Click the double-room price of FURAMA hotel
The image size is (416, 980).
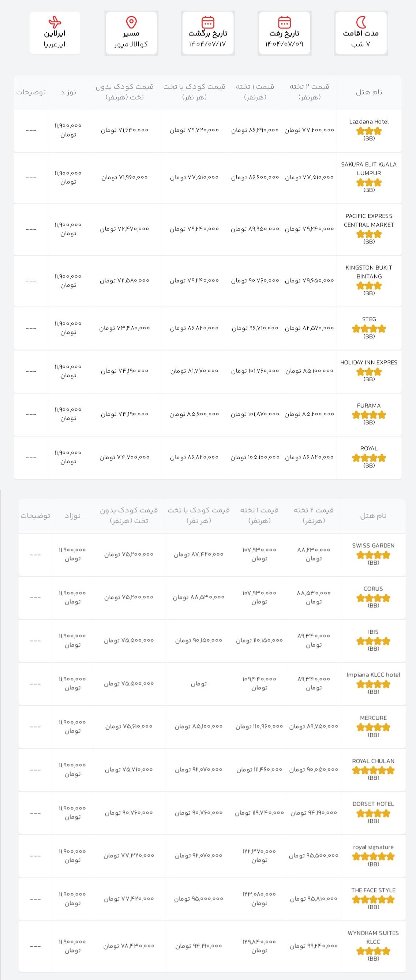coord(309,414)
